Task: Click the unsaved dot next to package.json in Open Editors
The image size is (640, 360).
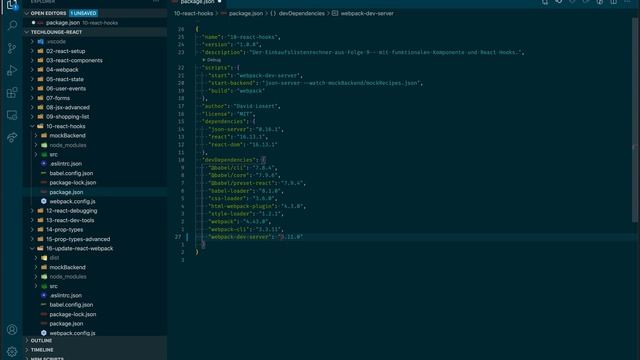Action: point(33,23)
